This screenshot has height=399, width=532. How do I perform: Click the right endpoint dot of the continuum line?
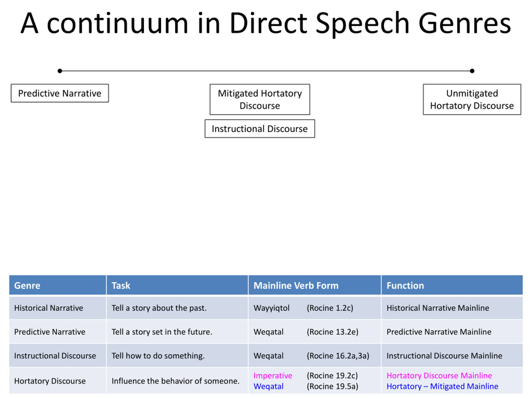point(472,71)
